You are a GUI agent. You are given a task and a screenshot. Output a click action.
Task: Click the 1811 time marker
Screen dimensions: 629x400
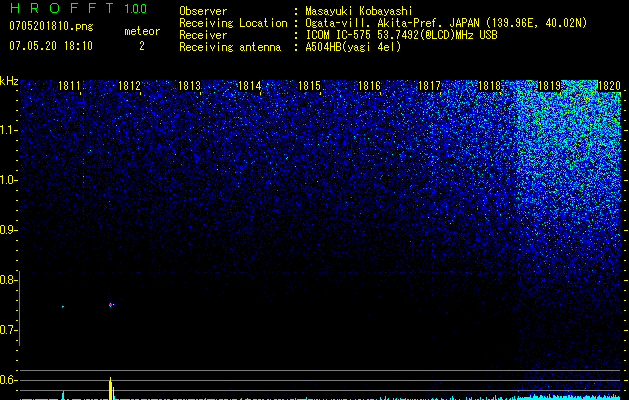pyautogui.click(x=69, y=86)
